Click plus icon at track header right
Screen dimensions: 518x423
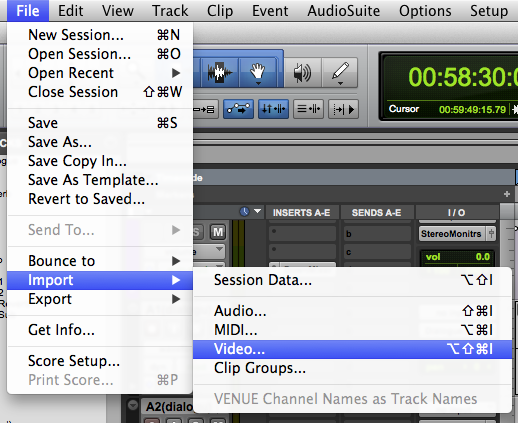pyautogui.click(x=507, y=194)
